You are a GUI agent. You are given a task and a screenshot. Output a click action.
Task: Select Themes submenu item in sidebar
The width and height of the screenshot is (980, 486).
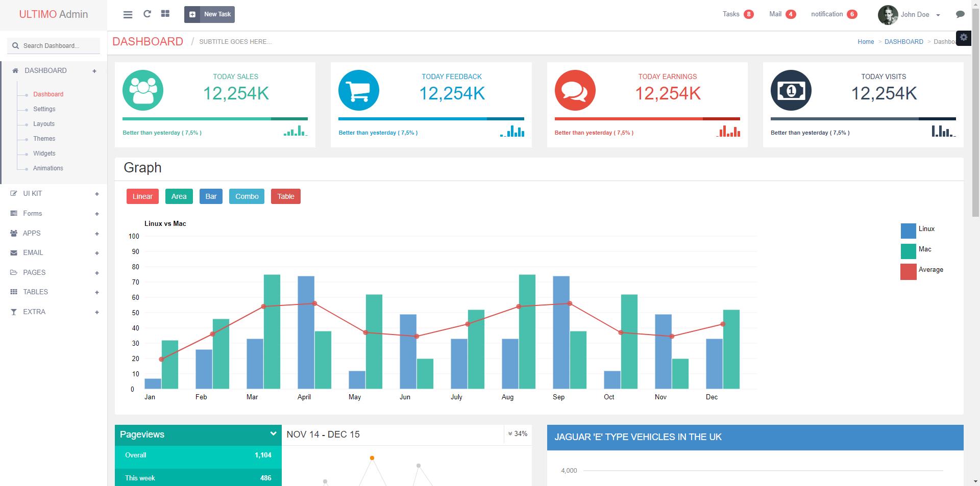click(x=44, y=139)
